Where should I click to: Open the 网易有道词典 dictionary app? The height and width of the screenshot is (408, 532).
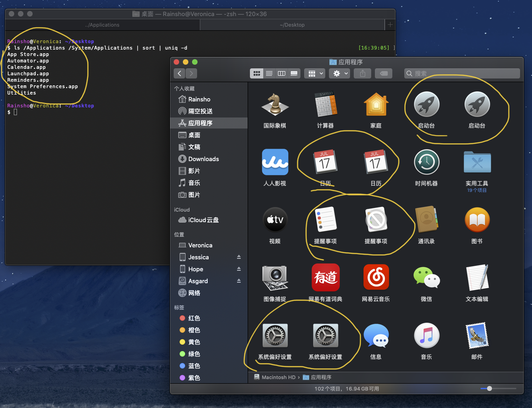pos(325,278)
